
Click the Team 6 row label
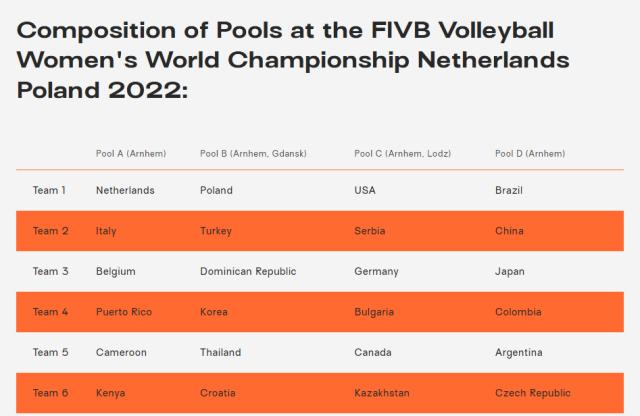[x=51, y=393]
